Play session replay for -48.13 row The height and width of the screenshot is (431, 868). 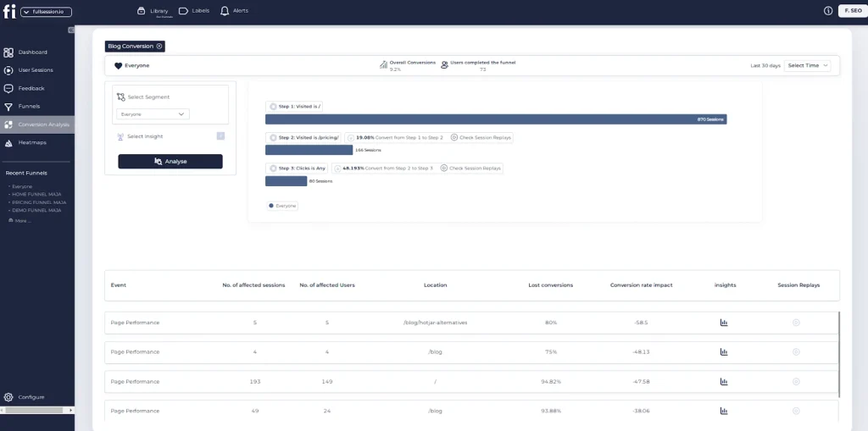tap(796, 352)
